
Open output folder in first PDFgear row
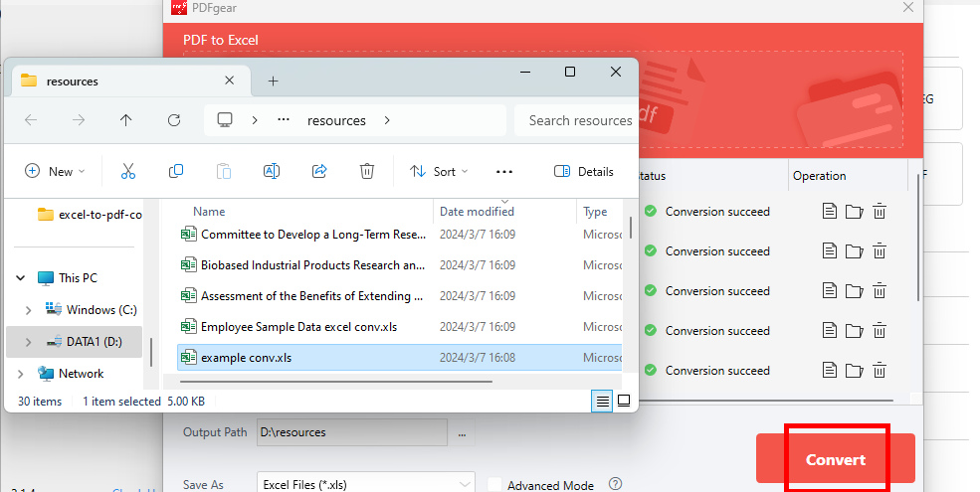click(855, 212)
